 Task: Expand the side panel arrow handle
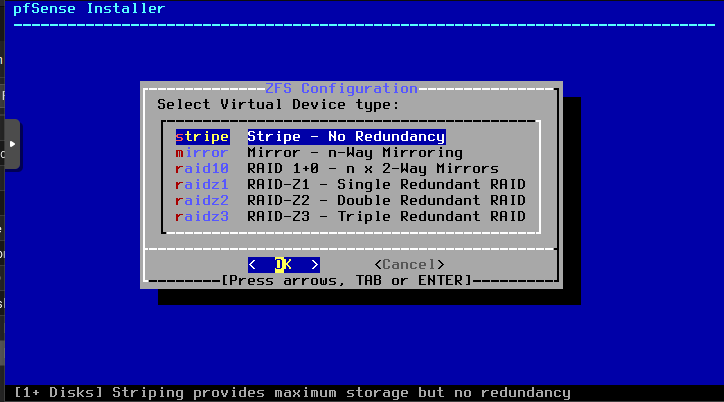pos(12,144)
